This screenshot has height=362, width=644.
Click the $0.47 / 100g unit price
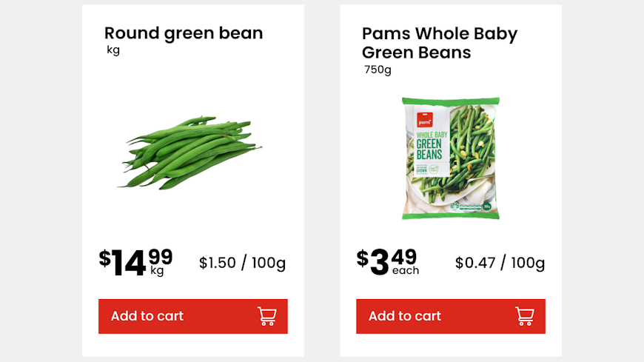(500, 263)
